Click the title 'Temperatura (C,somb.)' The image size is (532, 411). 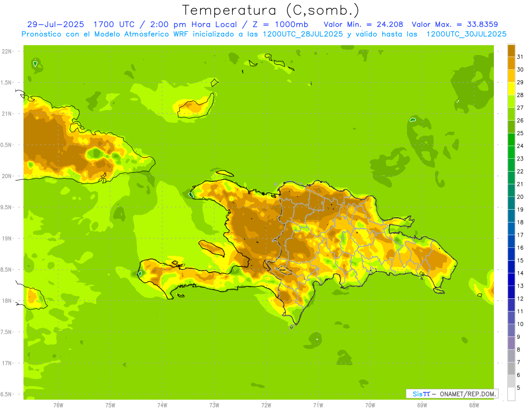(x=270, y=10)
